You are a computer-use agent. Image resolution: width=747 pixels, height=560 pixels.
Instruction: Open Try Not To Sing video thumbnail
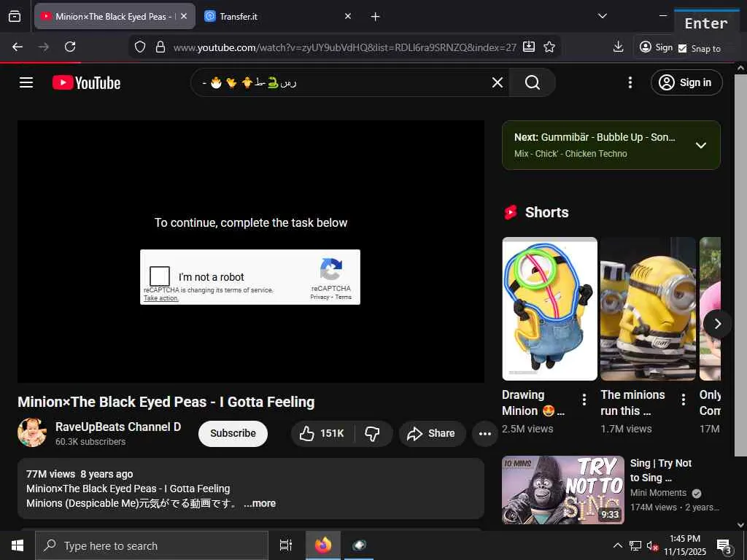coord(563,489)
